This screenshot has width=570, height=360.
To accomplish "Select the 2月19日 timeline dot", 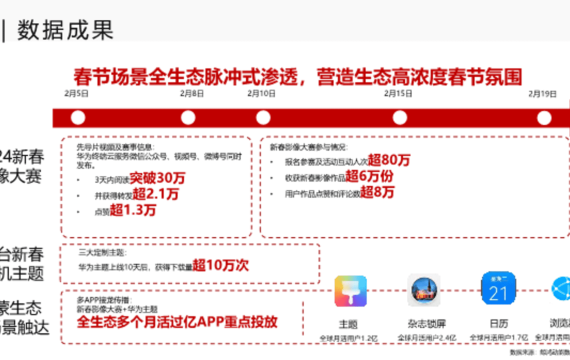I will [x=544, y=118].
